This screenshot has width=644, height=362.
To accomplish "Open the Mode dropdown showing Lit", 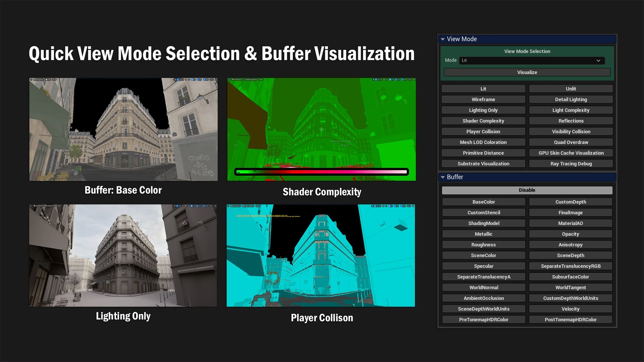I will pyautogui.click(x=532, y=60).
